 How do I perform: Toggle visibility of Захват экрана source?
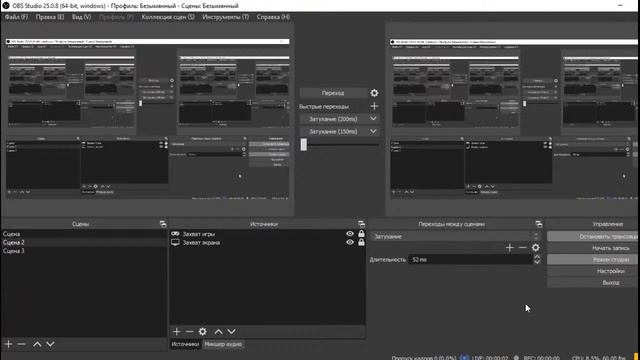[350, 242]
